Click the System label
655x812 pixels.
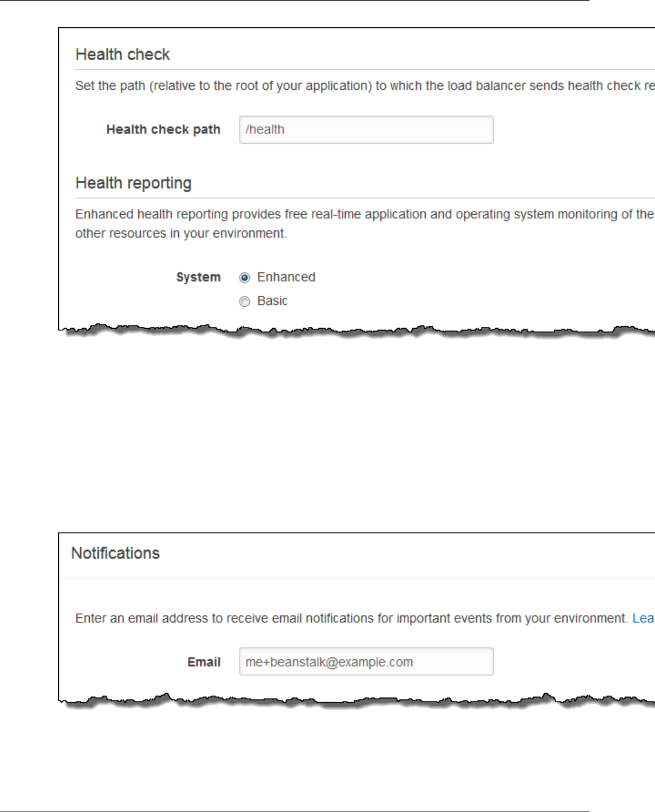(x=198, y=277)
